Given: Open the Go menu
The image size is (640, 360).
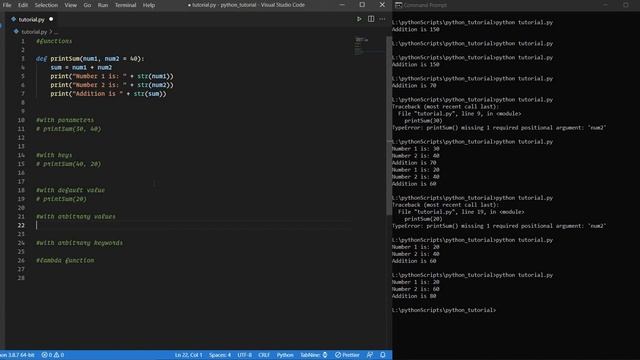Looking at the screenshot, I should pos(87,5).
